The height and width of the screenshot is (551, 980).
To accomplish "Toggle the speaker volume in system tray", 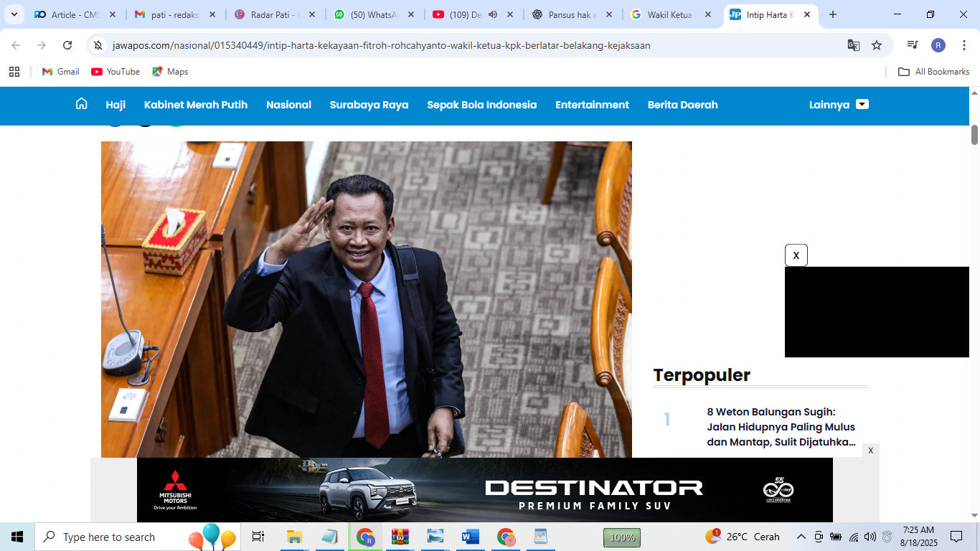I will click(x=869, y=537).
